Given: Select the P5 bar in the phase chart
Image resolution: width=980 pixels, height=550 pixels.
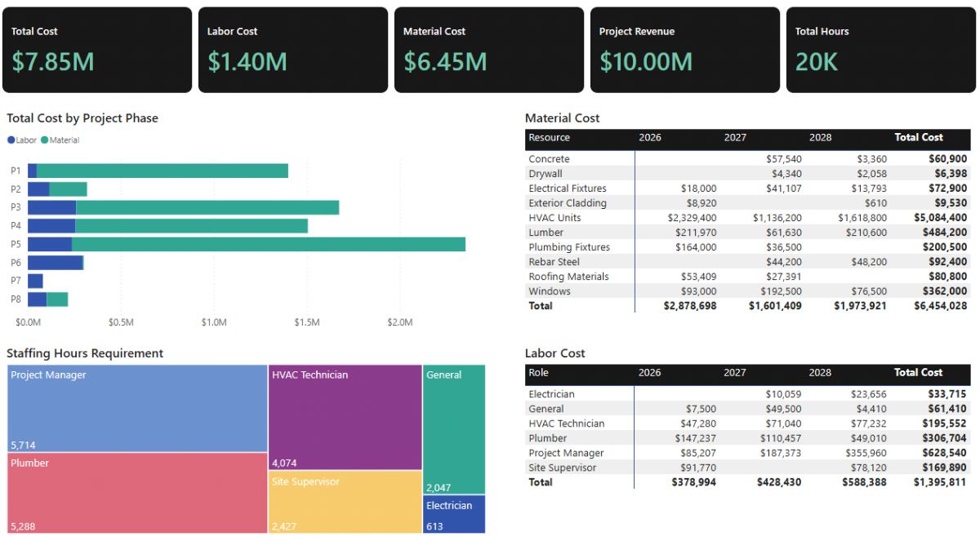Looking at the screenshot, I should coord(245,244).
